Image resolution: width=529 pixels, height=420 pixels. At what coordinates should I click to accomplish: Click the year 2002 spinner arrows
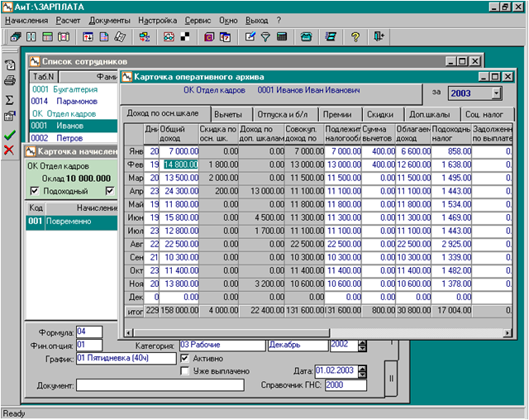[x=363, y=346]
